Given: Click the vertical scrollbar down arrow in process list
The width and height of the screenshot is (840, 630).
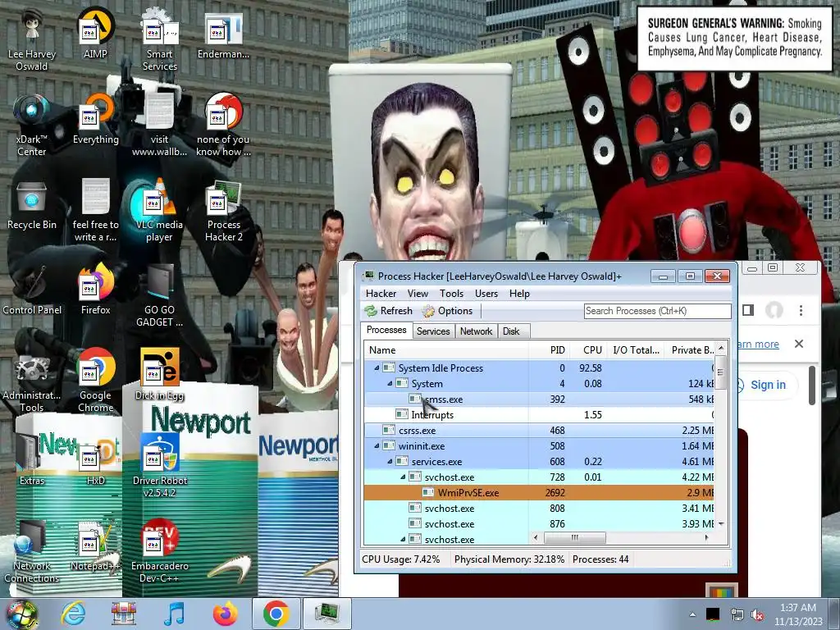Looking at the screenshot, I should click(x=721, y=524).
